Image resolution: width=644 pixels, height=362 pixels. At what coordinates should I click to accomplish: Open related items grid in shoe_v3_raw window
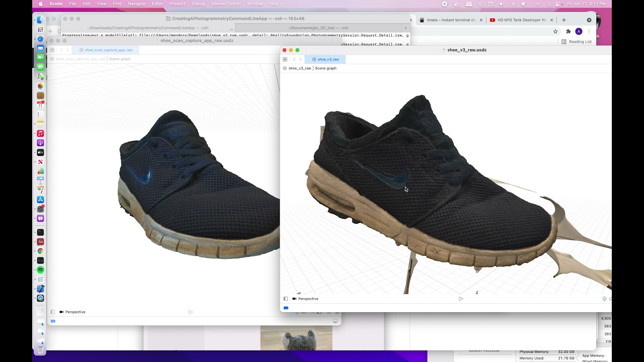point(285,59)
